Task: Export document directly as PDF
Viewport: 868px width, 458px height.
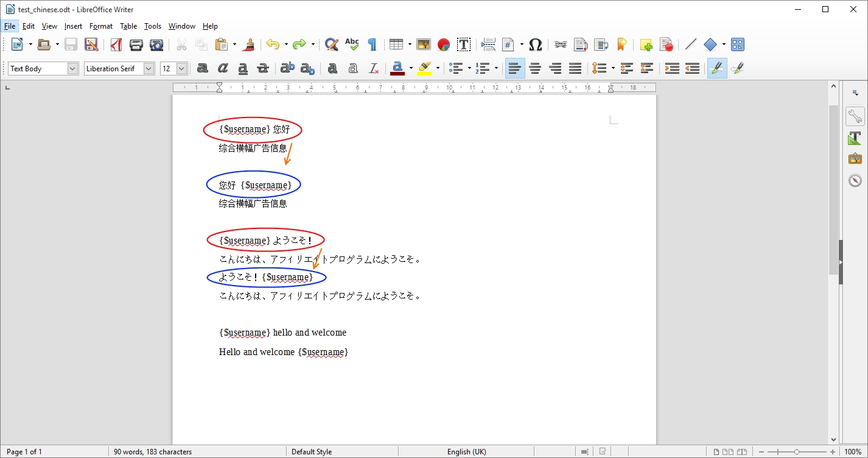Action: 116,44
